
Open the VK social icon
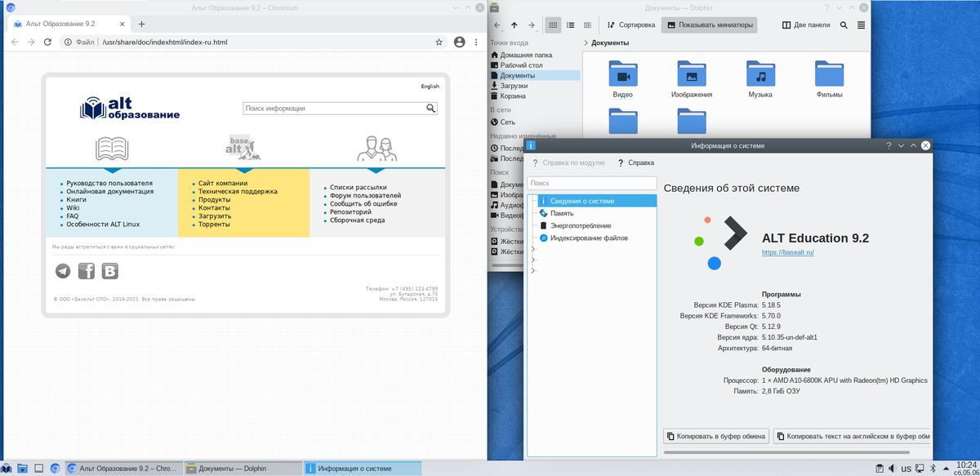(x=109, y=271)
